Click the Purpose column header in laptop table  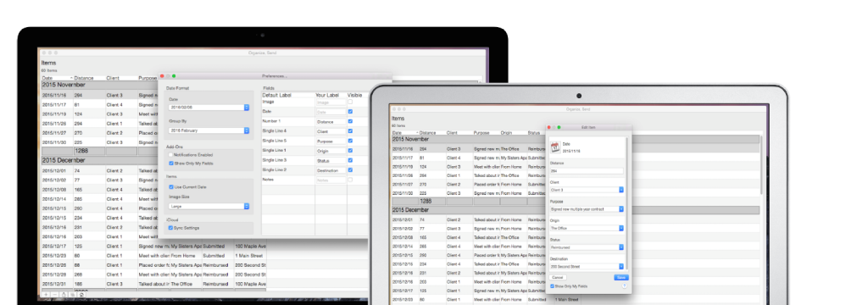click(x=482, y=133)
